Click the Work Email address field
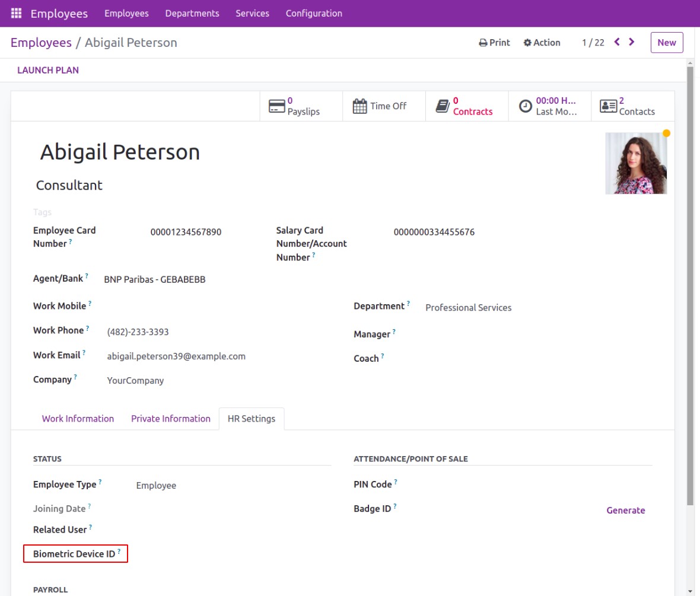 pyautogui.click(x=176, y=356)
